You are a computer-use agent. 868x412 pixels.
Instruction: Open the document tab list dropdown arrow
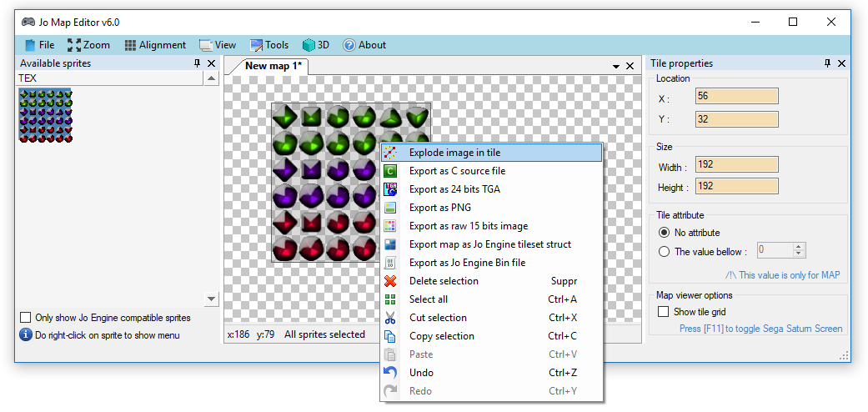pyautogui.click(x=616, y=67)
